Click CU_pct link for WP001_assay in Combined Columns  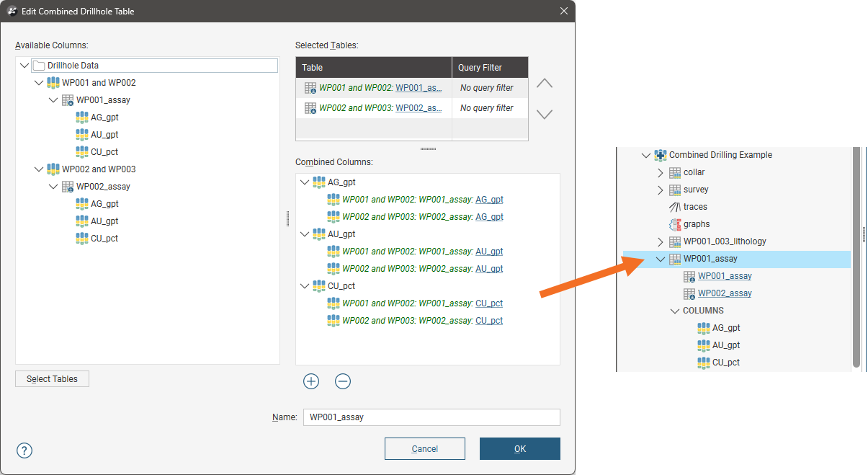pyautogui.click(x=489, y=303)
